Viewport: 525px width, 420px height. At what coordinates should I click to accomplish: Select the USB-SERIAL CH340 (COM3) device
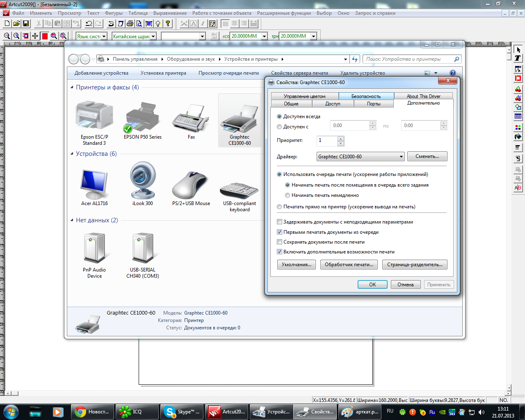143,255
